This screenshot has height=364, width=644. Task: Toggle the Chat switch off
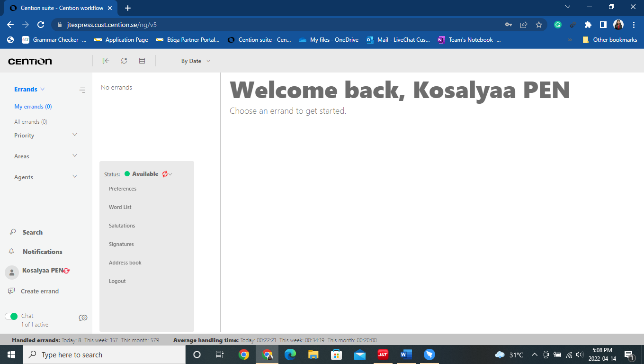click(11, 316)
